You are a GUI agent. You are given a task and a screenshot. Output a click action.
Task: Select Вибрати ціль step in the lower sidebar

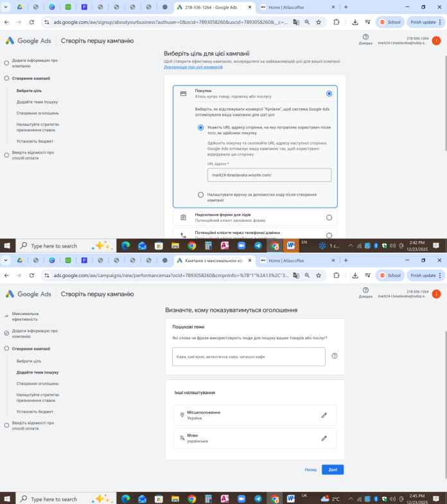coord(29,361)
